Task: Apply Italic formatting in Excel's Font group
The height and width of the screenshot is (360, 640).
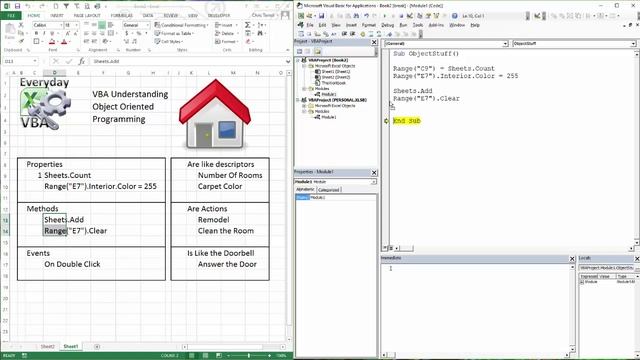Action: pyautogui.click(x=44, y=33)
